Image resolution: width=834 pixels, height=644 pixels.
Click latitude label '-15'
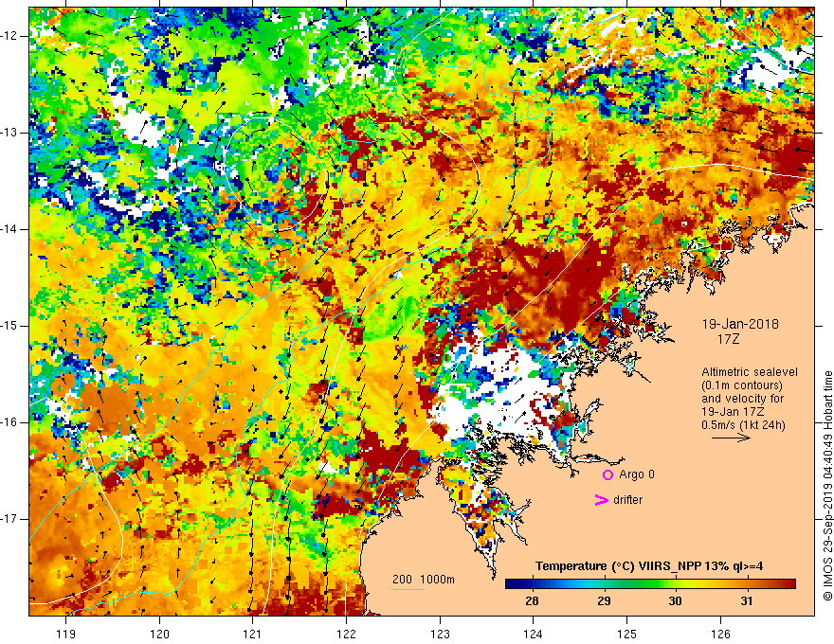click(10, 326)
